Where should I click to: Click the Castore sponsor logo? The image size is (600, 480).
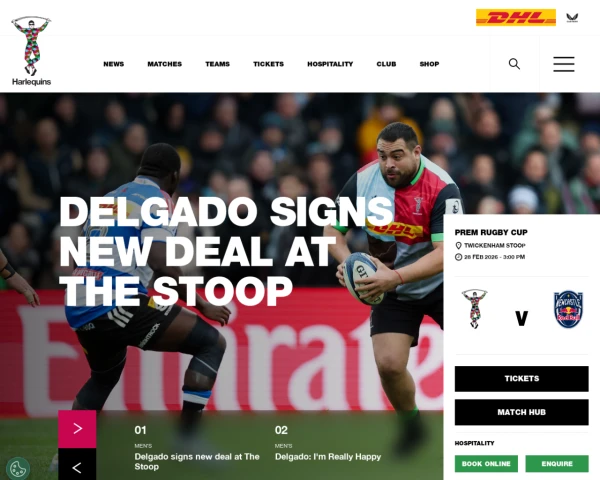coord(572,18)
